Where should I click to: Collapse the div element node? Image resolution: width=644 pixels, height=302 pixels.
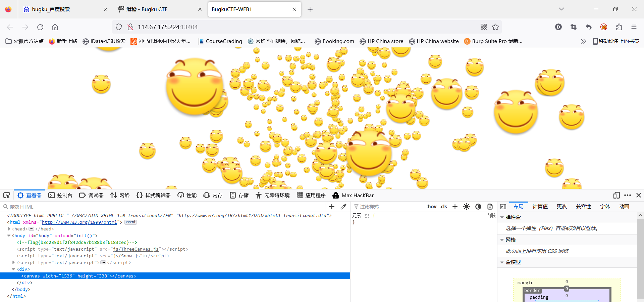pyautogui.click(x=14, y=269)
